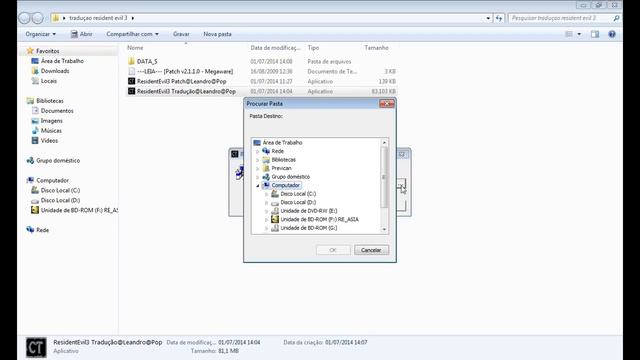This screenshot has height=360, width=640.
Task: Click the Grupo doméstico sidebar icon
Action: [30, 160]
